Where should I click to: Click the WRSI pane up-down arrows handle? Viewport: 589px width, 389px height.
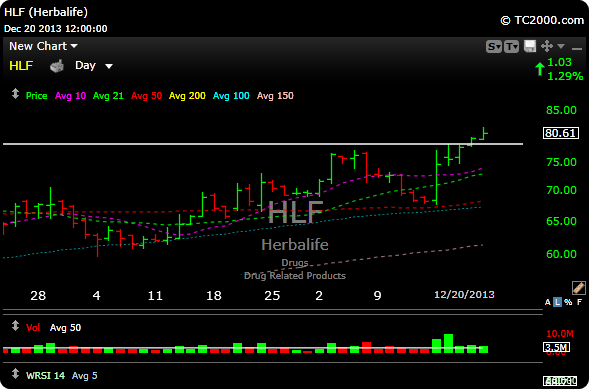pos(15,374)
